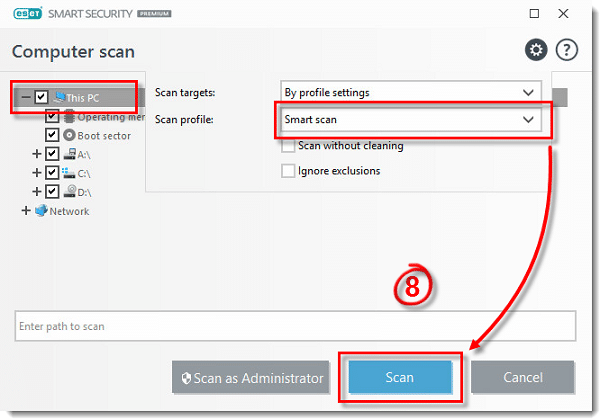The height and width of the screenshot is (419, 600).
Task: Open the settings gear icon
Action: [x=536, y=50]
